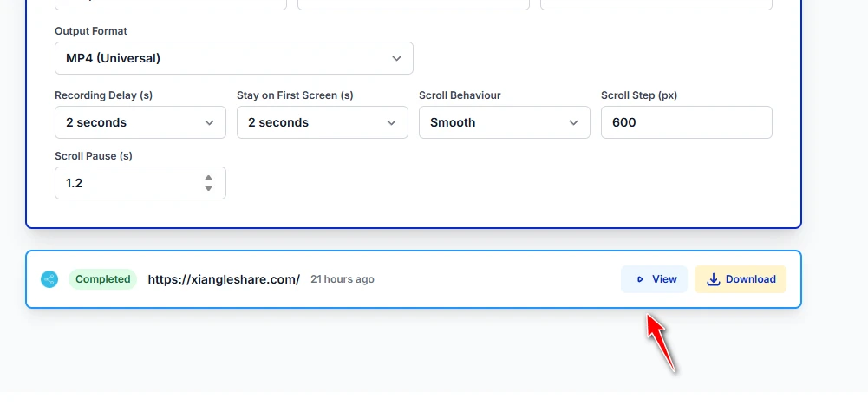
Task: Click the chevron in Scroll Behaviour box
Action: (x=573, y=122)
